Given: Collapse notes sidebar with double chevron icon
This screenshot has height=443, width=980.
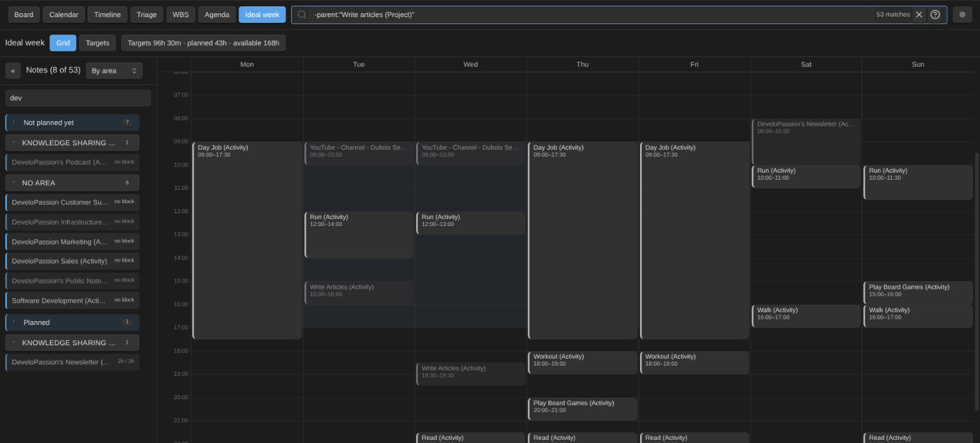Looking at the screenshot, I should coord(13,70).
